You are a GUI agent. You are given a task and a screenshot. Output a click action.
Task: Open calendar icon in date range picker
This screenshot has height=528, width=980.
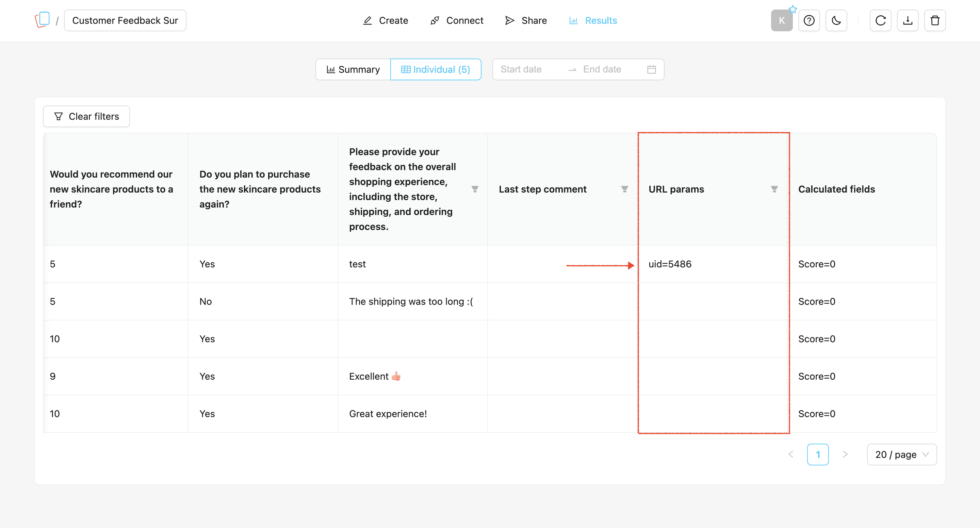pos(651,70)
